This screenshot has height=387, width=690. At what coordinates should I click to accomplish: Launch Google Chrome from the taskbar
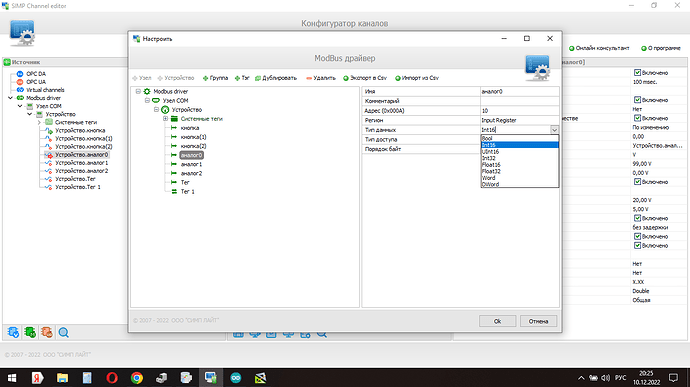pyautogui.click(x=136, y=378)
